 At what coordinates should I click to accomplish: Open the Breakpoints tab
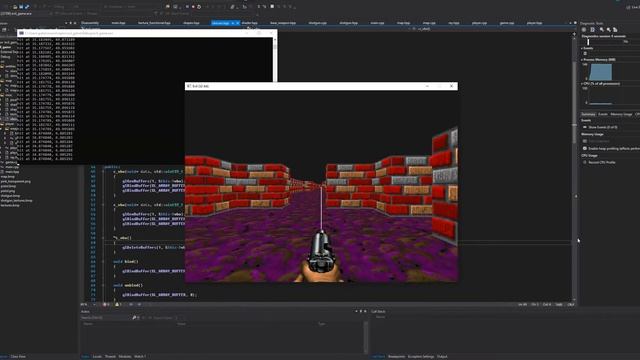pos(396,357)
